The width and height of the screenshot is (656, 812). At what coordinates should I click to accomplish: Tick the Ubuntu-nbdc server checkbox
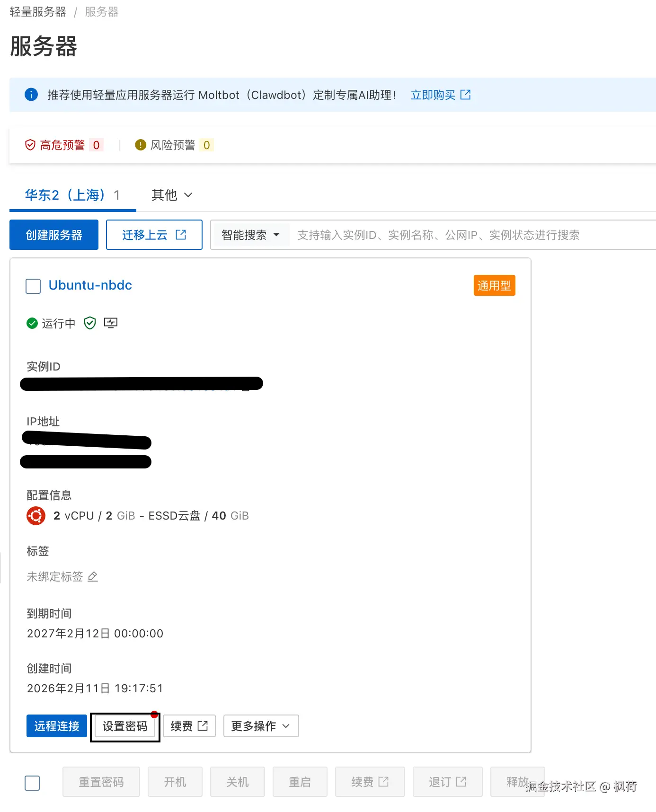click(x=33, y=286)
